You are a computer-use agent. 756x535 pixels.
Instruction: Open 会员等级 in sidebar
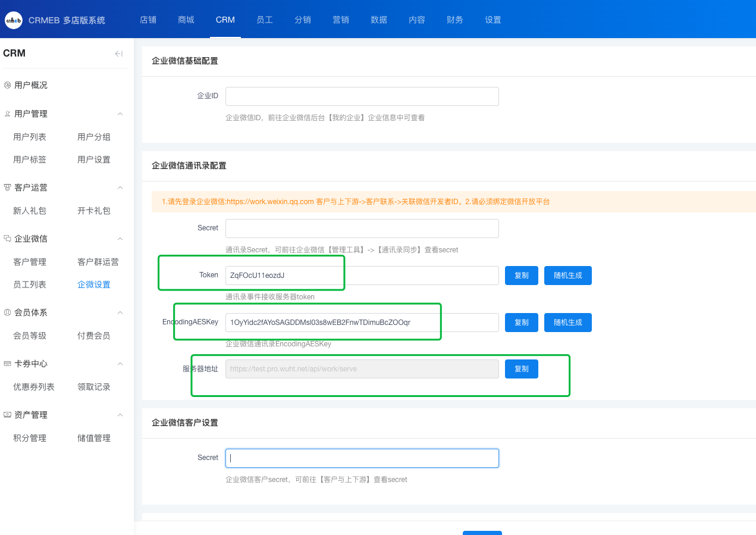coord(30,336)
